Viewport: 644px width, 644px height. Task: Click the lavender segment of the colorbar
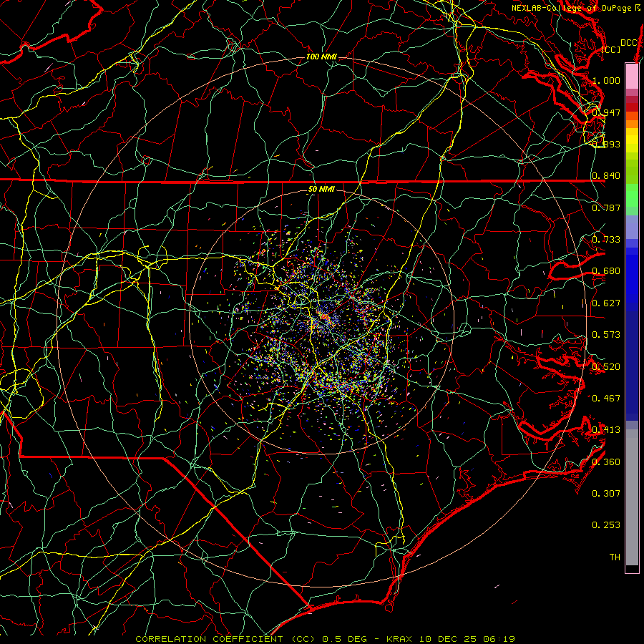[632, 227]
